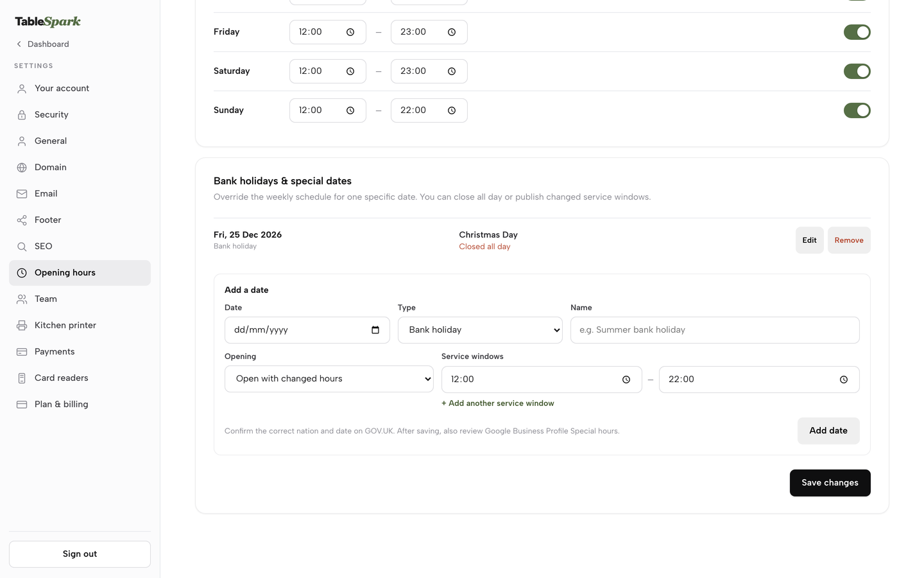Viewport: 924px width, 578px height.
Task: Open the Type dropdown showing Bank holiday
Action: (x=480, y=330)
